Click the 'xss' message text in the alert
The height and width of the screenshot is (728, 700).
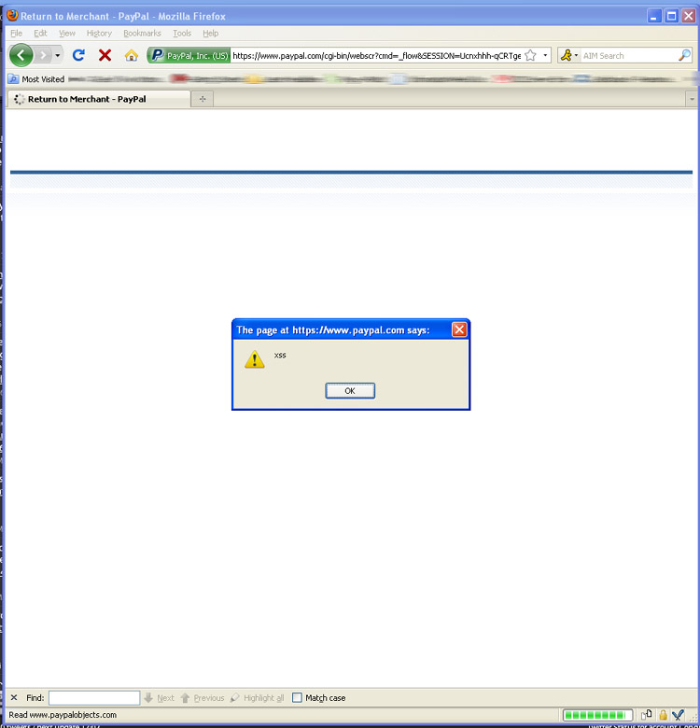pos(280,356)
